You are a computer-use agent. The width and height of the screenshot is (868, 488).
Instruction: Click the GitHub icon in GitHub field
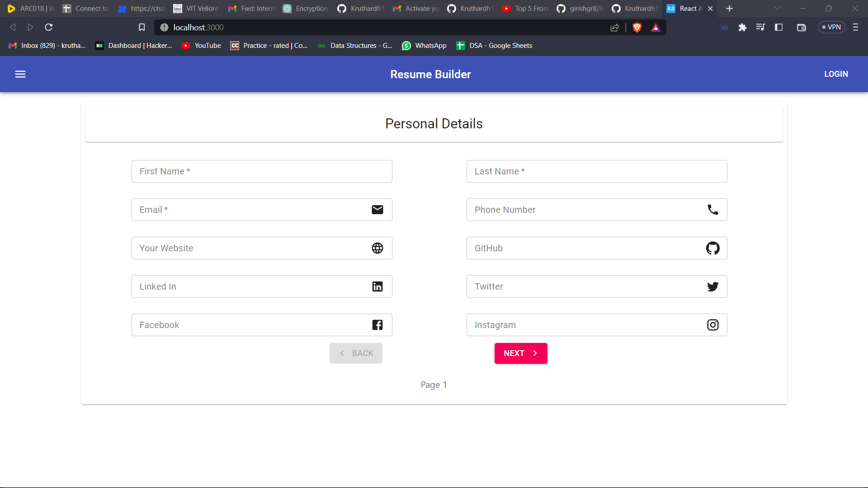point(712,248)
